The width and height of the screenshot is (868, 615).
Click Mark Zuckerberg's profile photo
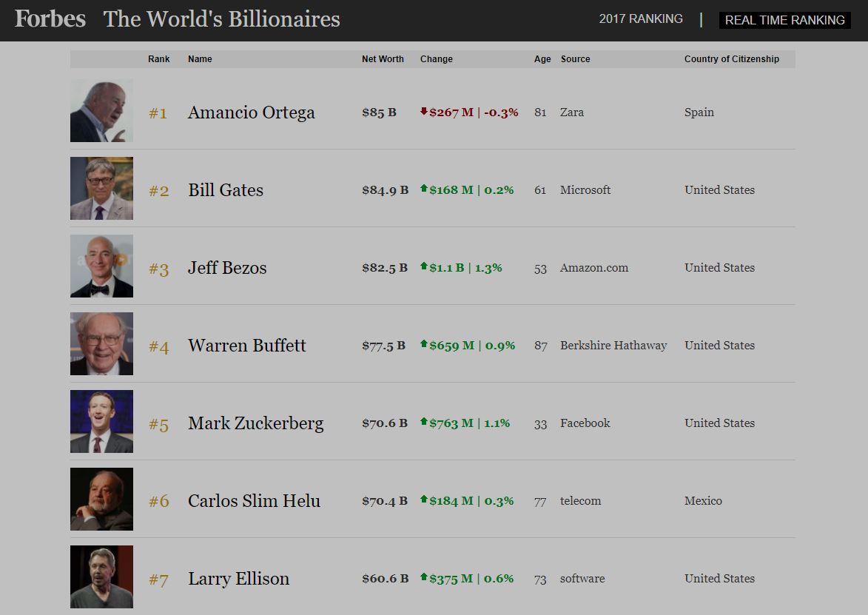click(101, 421)
